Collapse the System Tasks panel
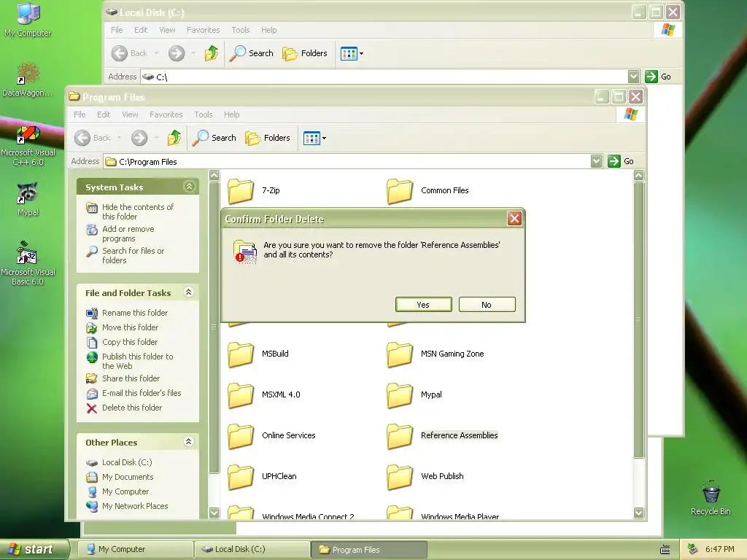The width and height of the screenshot is (747, 560). 189,187
